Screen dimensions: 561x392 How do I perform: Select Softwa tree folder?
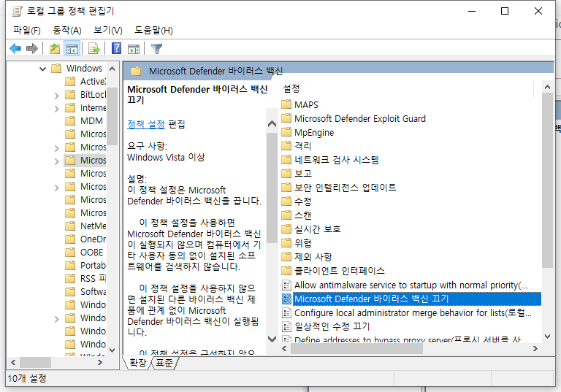coord(85,292)
